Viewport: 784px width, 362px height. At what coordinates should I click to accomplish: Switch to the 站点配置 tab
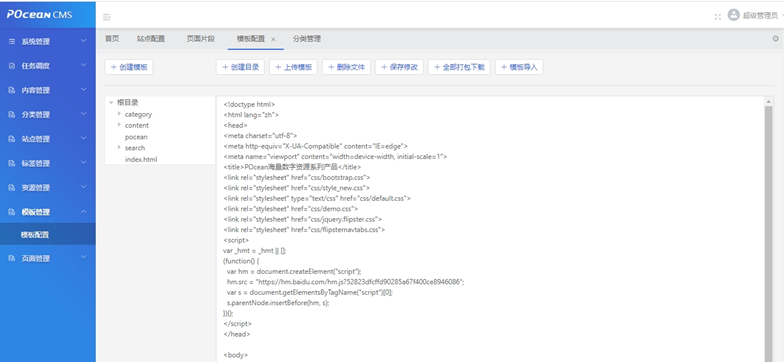click(150, 38)
